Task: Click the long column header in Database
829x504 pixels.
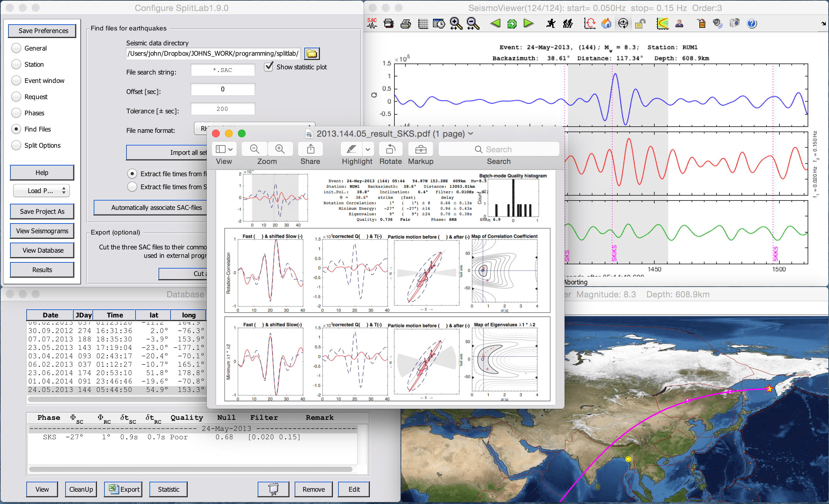Action: point(188,315)
